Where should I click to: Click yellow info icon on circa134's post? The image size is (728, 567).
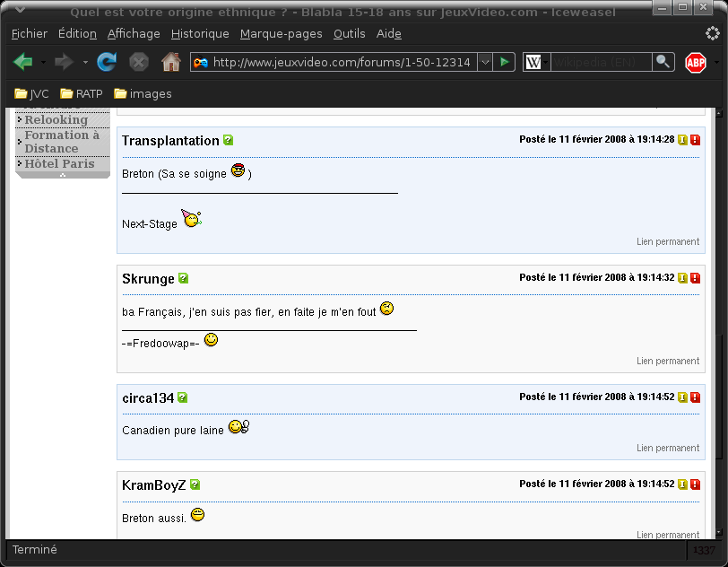[682, 397]
